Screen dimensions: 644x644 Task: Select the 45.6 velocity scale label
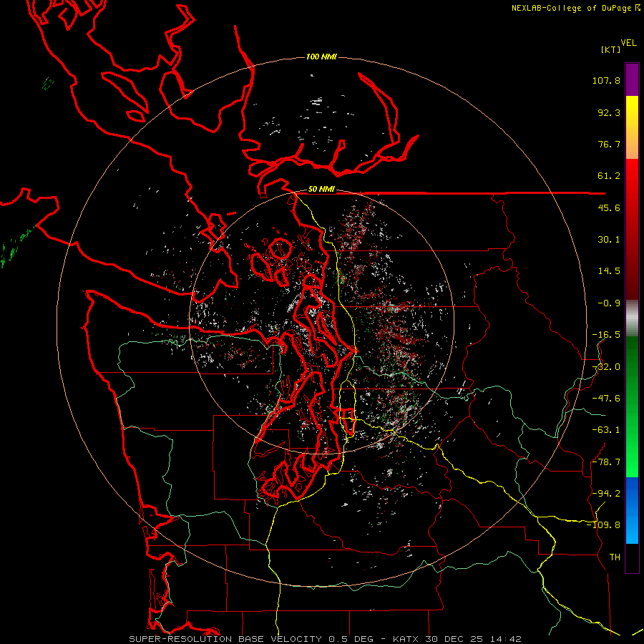point(609,208)
